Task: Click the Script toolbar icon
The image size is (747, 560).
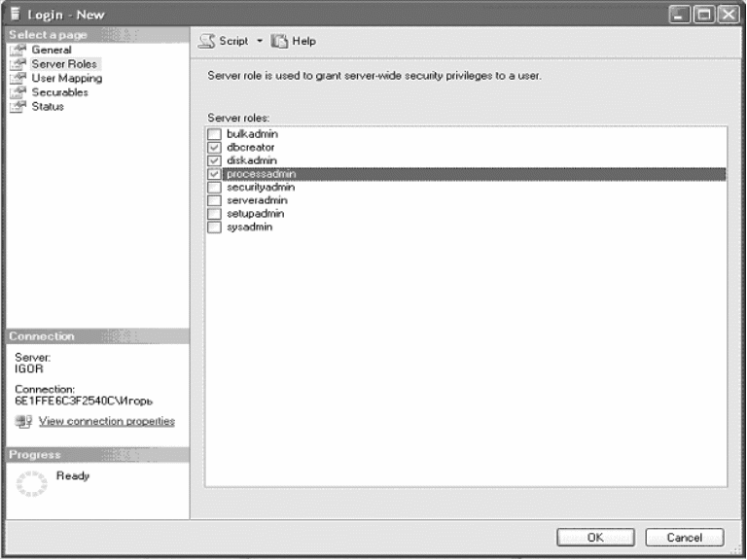Action: point(206,41)
